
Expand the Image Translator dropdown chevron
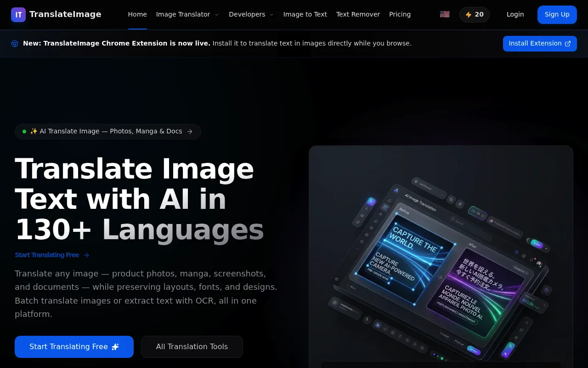217,15
